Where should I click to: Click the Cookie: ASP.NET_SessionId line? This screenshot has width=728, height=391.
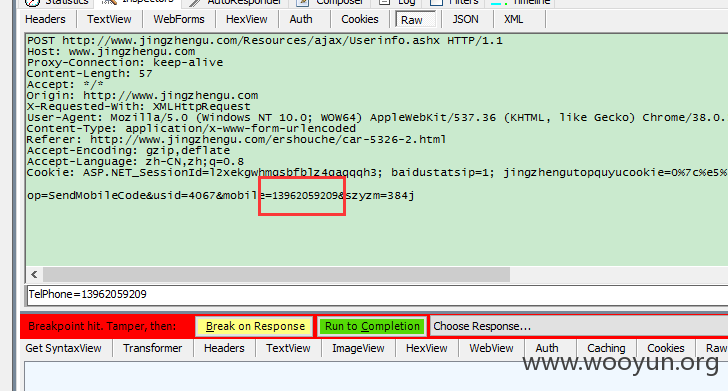377,173
